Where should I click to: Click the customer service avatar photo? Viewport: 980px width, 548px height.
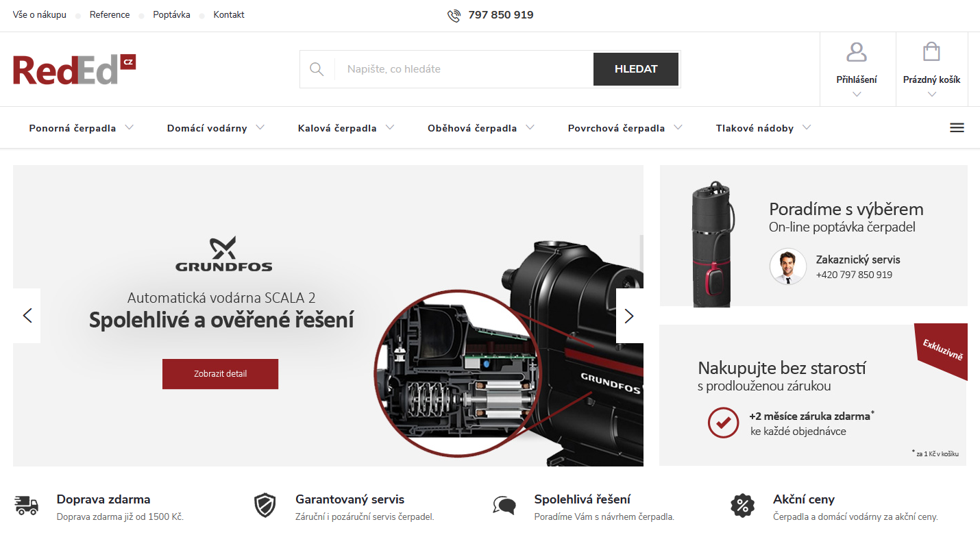coord(788,266)
